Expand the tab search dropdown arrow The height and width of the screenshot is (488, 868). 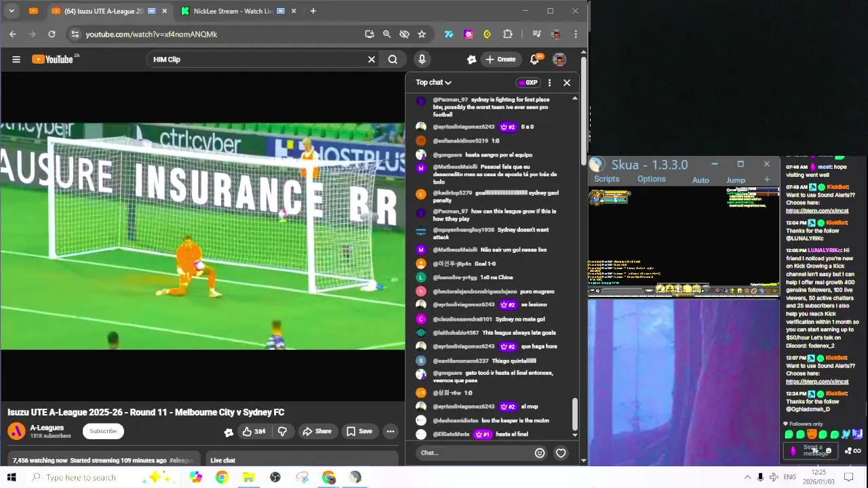tap(12, 11)
